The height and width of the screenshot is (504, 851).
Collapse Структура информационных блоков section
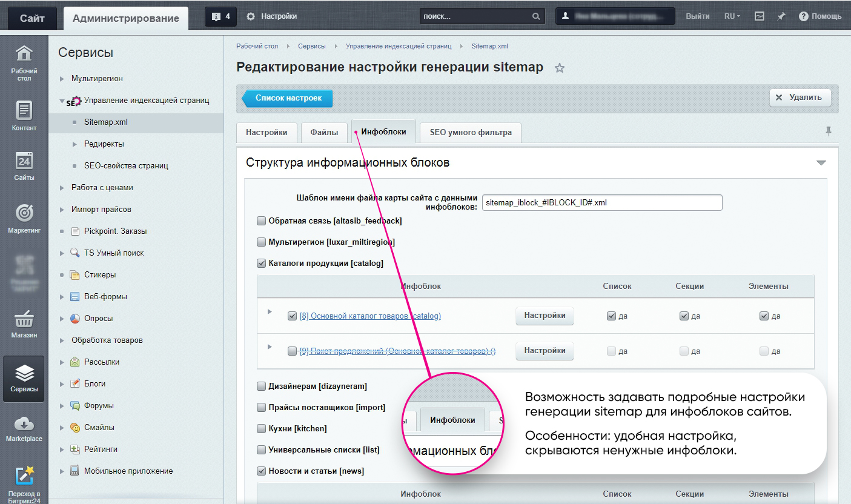click(x=821, y=163)
